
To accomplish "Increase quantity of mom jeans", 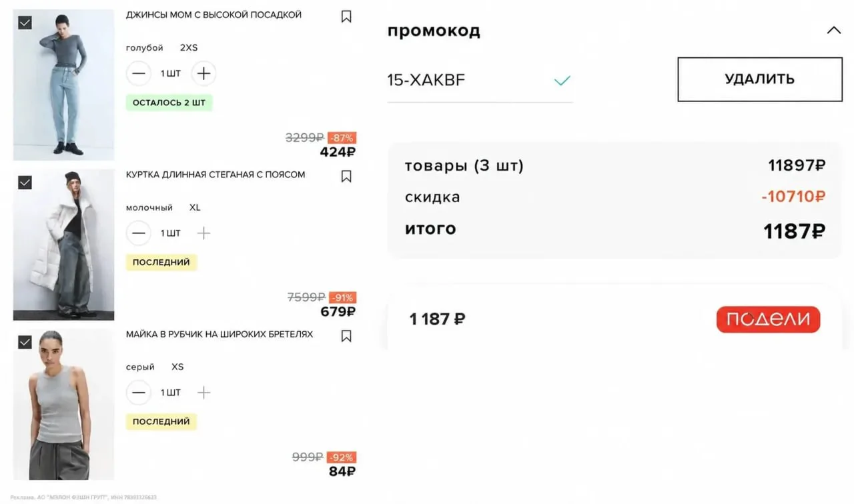I will pyautogui.click(x=204, y=73).
